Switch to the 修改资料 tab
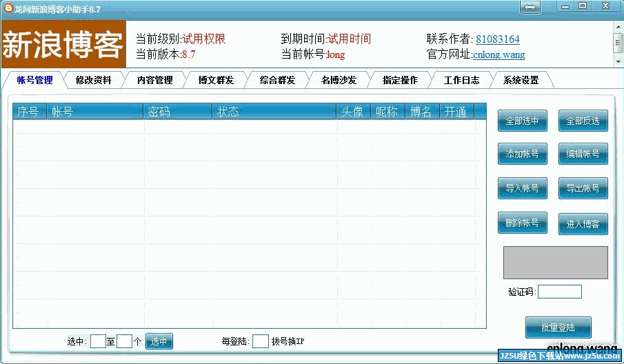Screen dimensions: 624x364 tap(94, 80)
